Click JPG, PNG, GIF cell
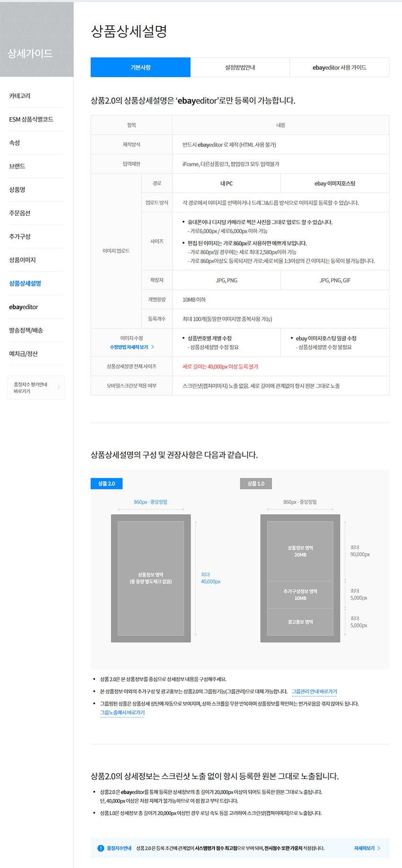 335,280
